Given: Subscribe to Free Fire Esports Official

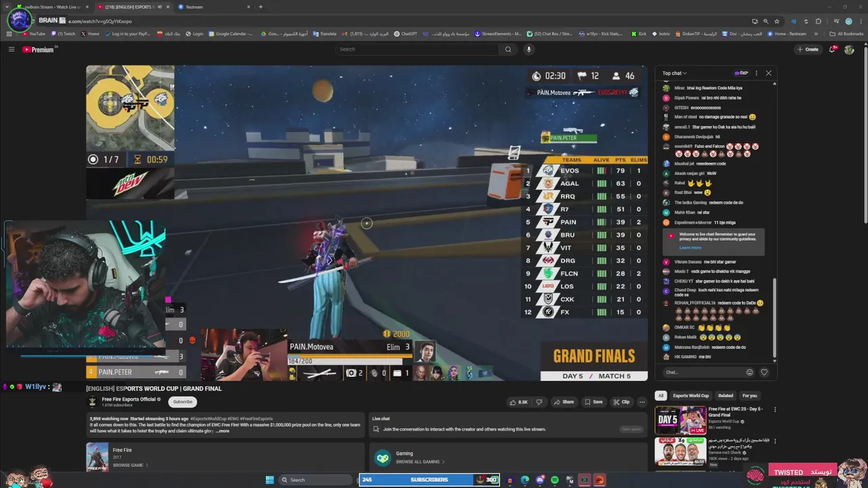Looking at the screenshot, I should click(x=182, y=402).
